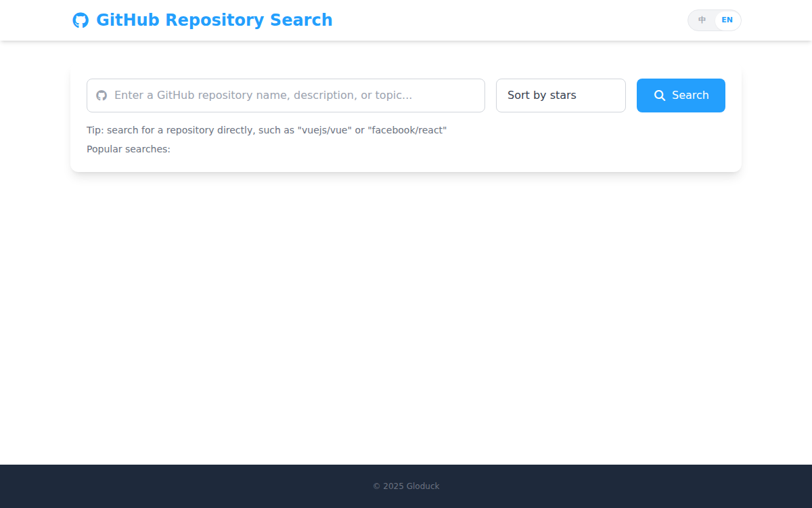Click the "Popular searches:" label
This screenshot has width=812, height=508.
click(129, 149)
